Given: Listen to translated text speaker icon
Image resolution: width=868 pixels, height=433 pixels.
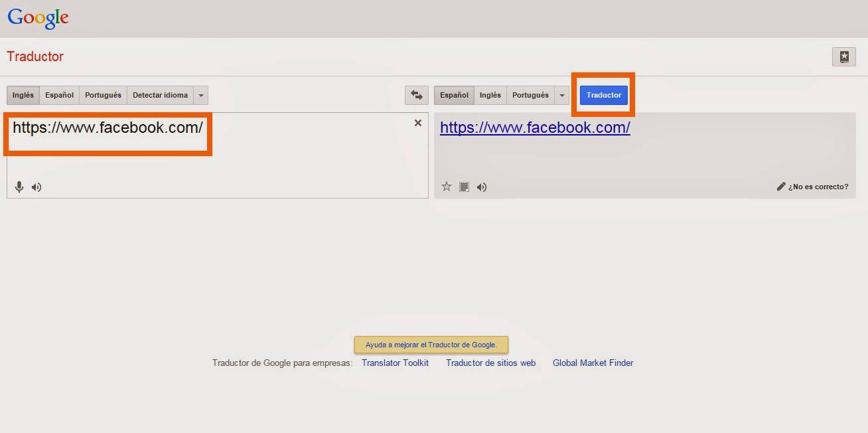Looking at the screenshot, I should coord(482,187).
